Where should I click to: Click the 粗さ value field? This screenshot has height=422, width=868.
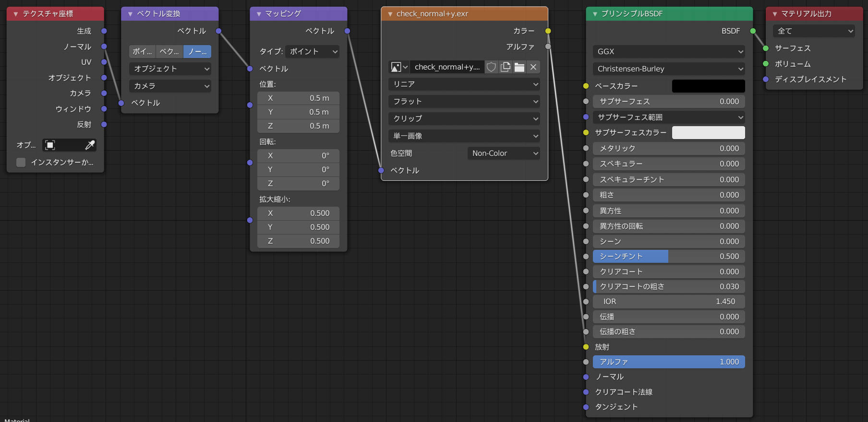tap(669, 195)
